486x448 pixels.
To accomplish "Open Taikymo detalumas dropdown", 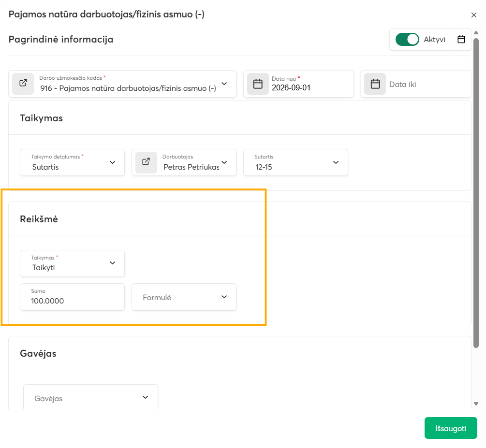I will [72, 162].
